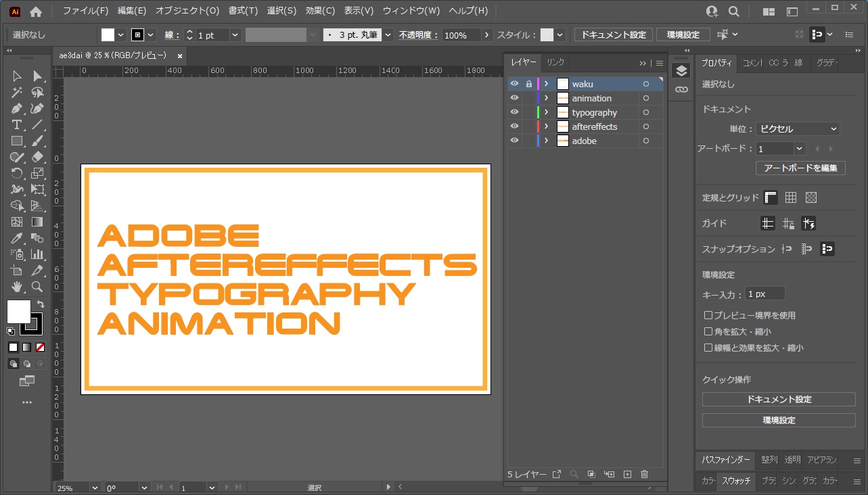Unlock the waku layer
Image resolution: width=868 pixels, height=495 pixels.
[529, 84]
